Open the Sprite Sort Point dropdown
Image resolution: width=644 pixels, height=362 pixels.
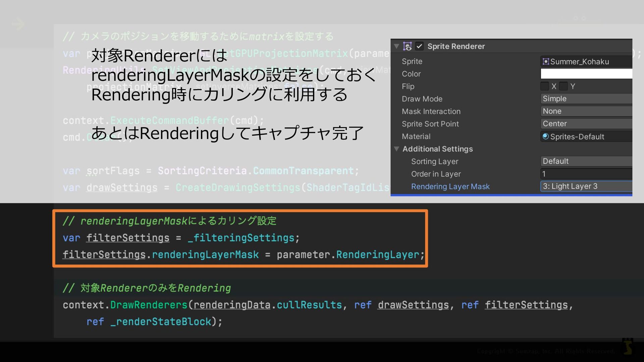coord(586,124)
